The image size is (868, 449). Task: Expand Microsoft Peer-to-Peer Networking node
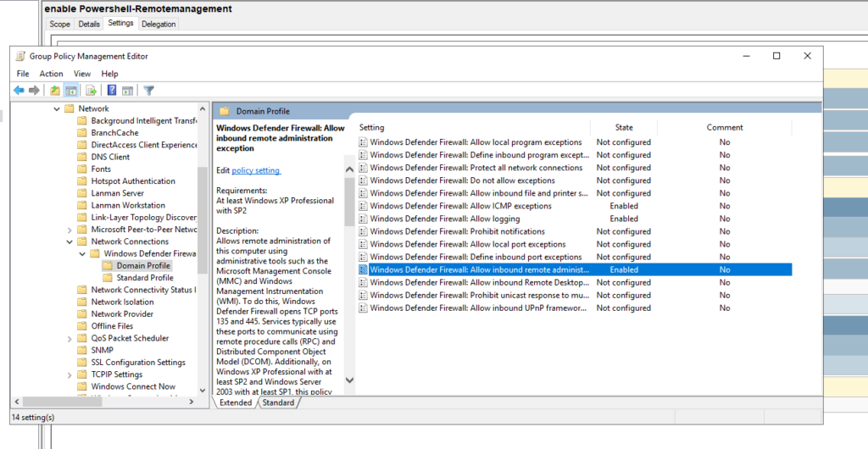70,230
